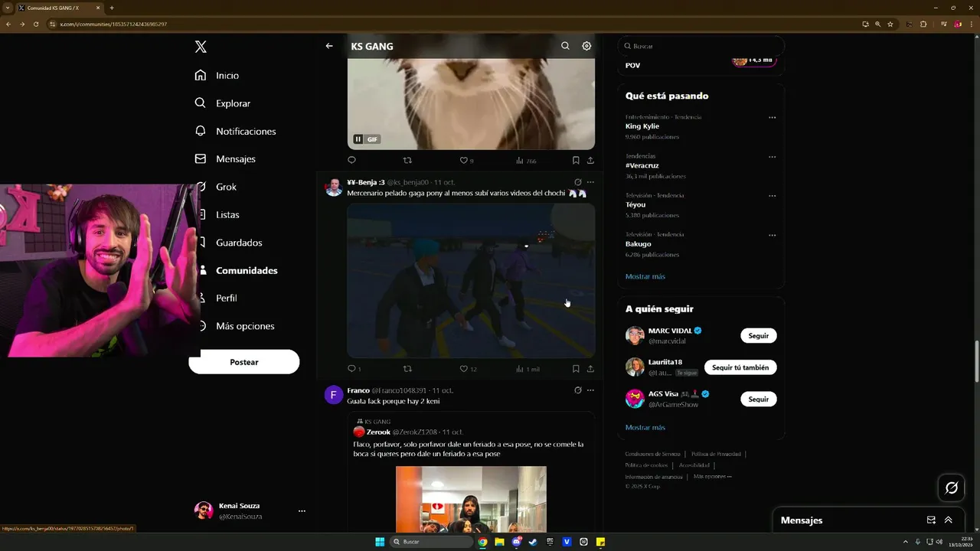Open Benja's profile avatar
This screenshot has height=551, width=980.
[x=334, y=187]
